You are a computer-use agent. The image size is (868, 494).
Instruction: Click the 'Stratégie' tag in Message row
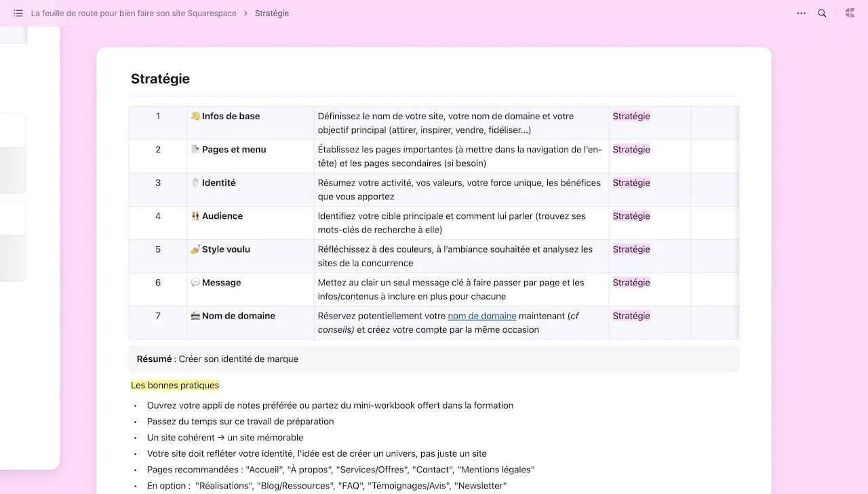click(631, 283)
